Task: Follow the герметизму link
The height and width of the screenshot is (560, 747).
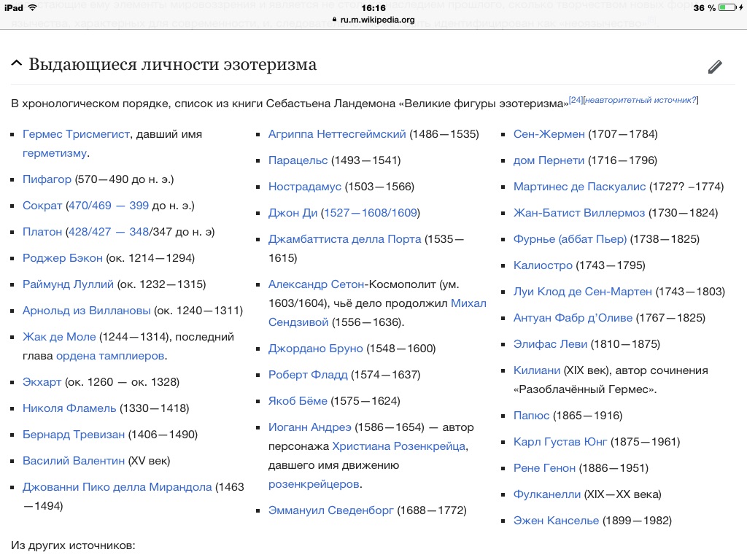Action: 55,153
